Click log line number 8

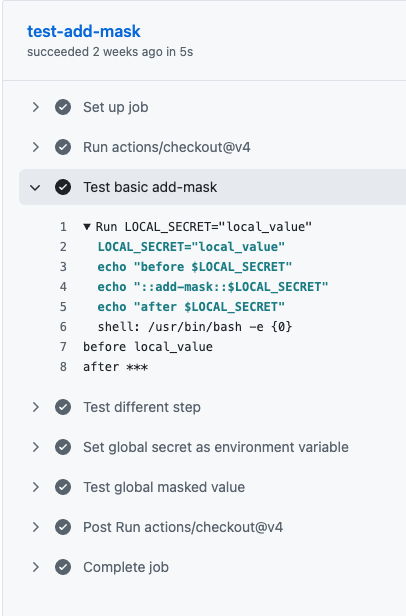tap(63, 367)
